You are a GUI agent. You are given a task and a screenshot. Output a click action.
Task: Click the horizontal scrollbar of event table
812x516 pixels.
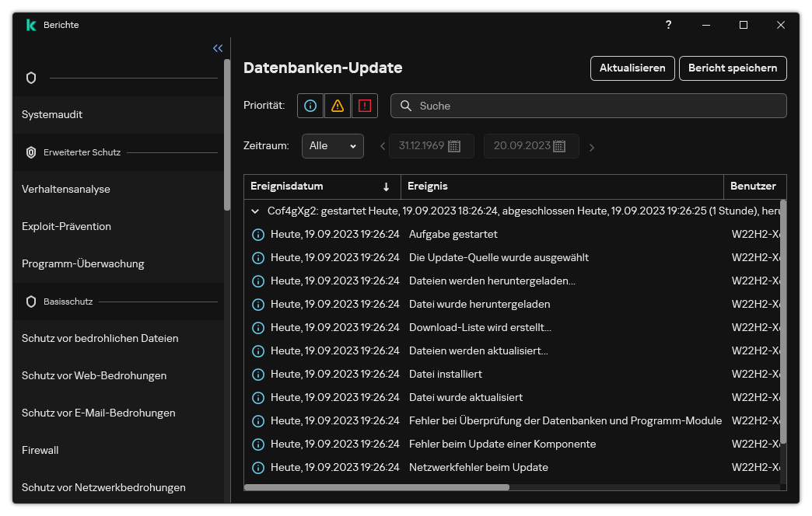pos(377,487)
